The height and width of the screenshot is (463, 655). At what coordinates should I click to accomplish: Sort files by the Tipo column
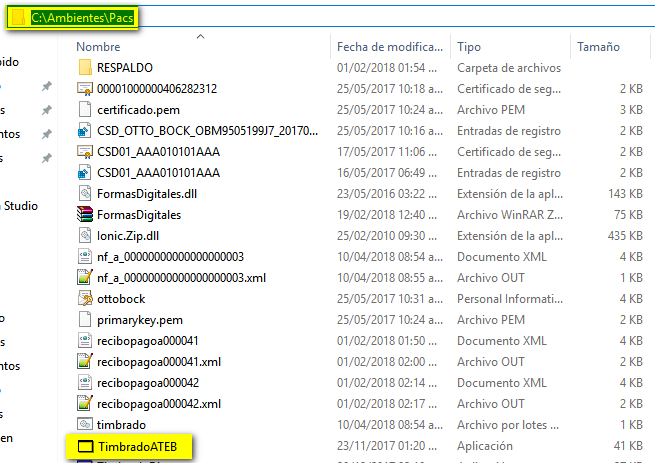[x=469, y=47]
